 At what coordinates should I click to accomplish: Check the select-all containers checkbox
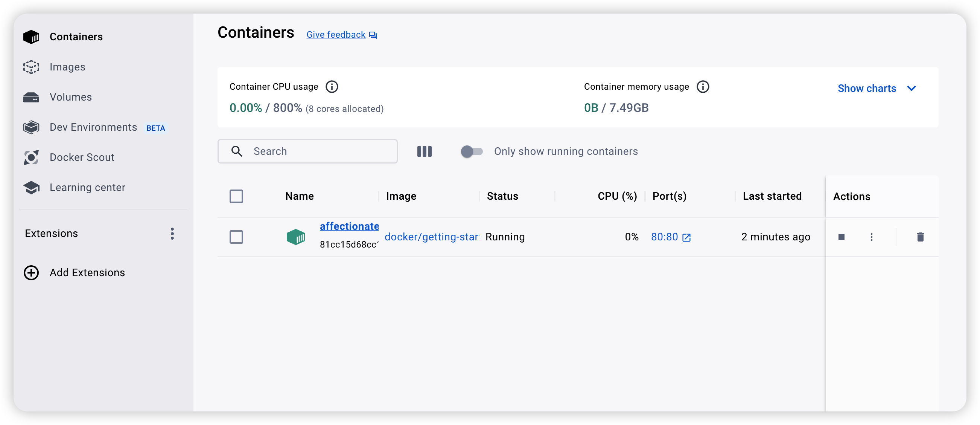pyautogui.click(x=236, y=197)
